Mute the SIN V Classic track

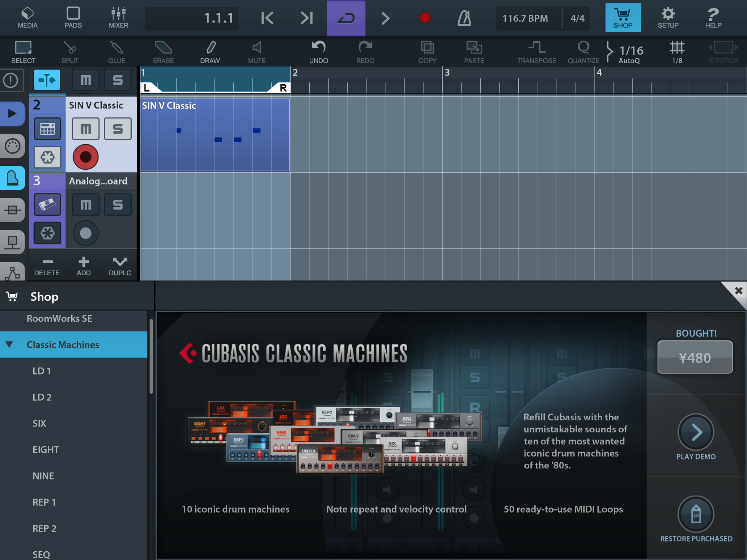pyautogui.click(x=85, y=129)
